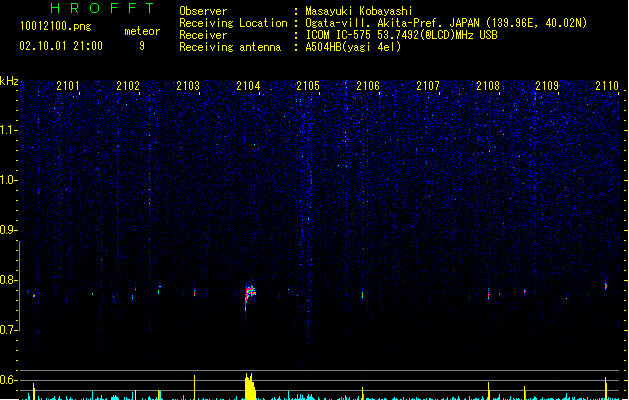Select the A504HB(yagi 4el) antenna text
This screenshot has width=629, height=400.
click(x=353, y=47)
